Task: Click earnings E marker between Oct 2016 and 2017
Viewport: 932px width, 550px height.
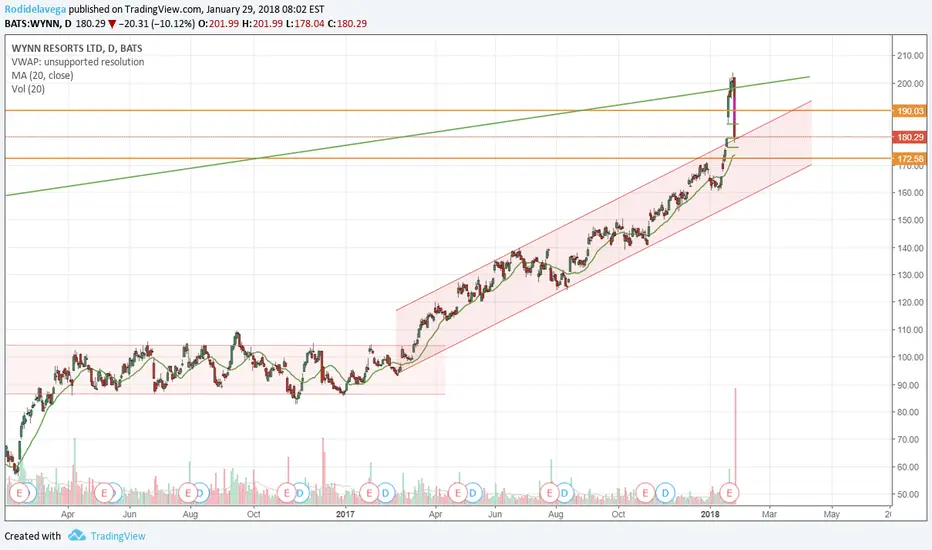Action: click(287, 493)
